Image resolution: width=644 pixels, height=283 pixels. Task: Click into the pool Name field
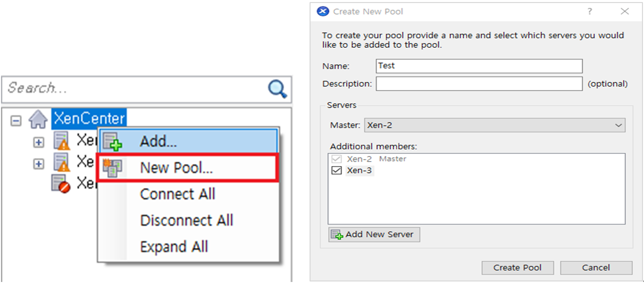point(479,66)
